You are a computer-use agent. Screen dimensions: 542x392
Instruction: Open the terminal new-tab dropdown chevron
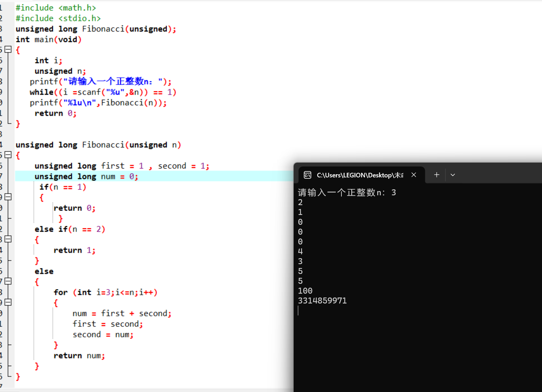(x=453, y=175)
